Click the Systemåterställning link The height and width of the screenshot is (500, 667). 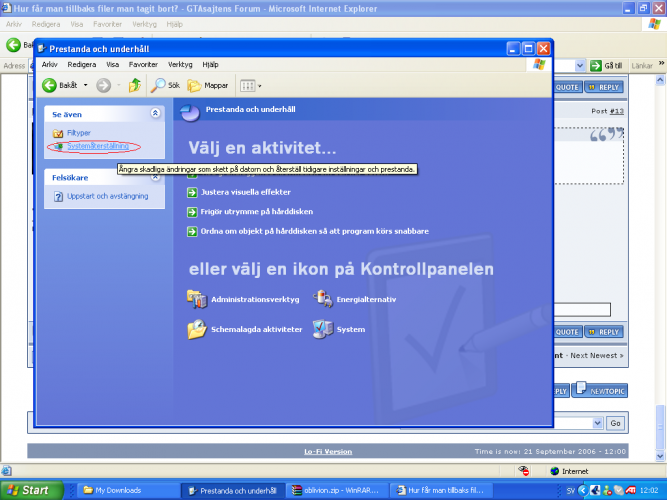click(x=97, y=146)
